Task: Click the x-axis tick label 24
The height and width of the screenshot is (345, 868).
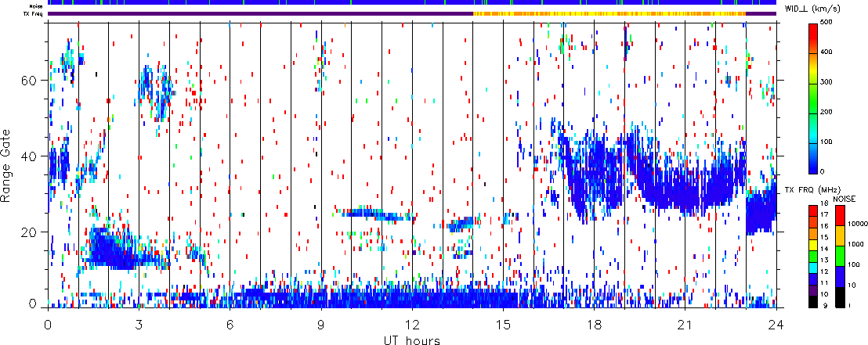Action: pos(776,323)
